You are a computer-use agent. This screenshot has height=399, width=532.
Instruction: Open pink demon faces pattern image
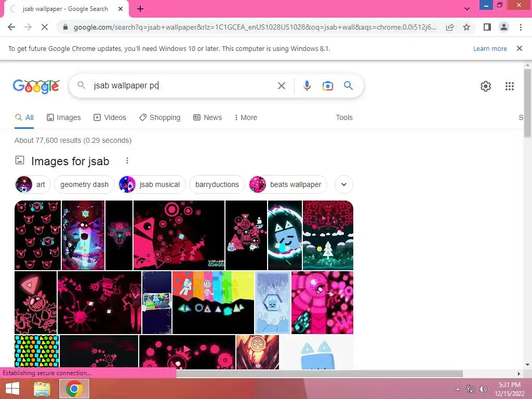(x=37, y=235)
